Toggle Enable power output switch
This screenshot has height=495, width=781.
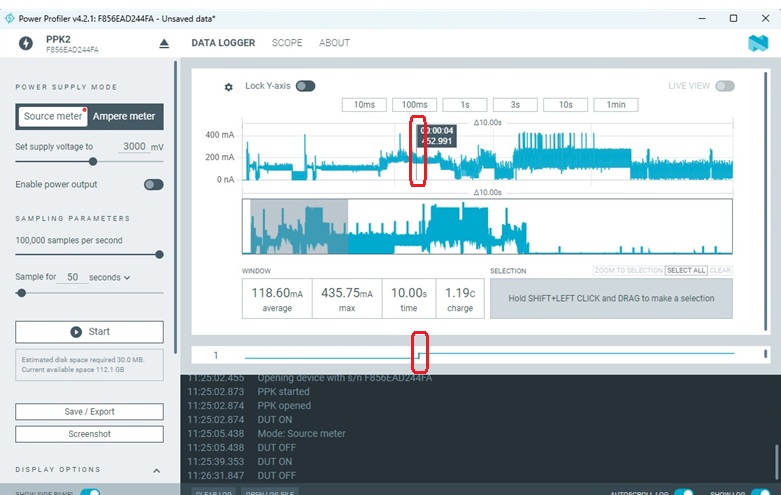tap(153, 185)
